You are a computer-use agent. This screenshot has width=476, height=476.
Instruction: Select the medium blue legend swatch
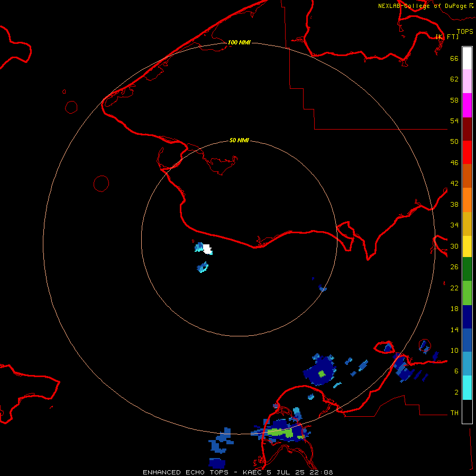coord(467,340)
